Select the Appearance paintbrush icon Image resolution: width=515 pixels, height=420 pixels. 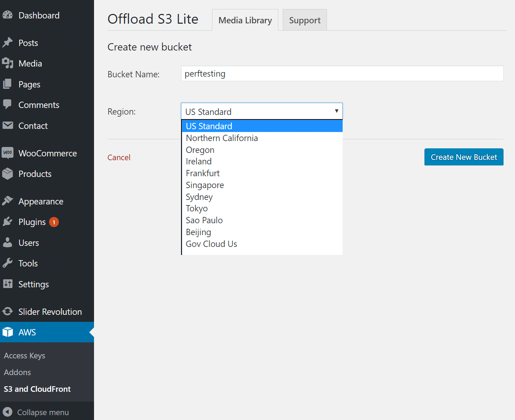pos(8,201)
